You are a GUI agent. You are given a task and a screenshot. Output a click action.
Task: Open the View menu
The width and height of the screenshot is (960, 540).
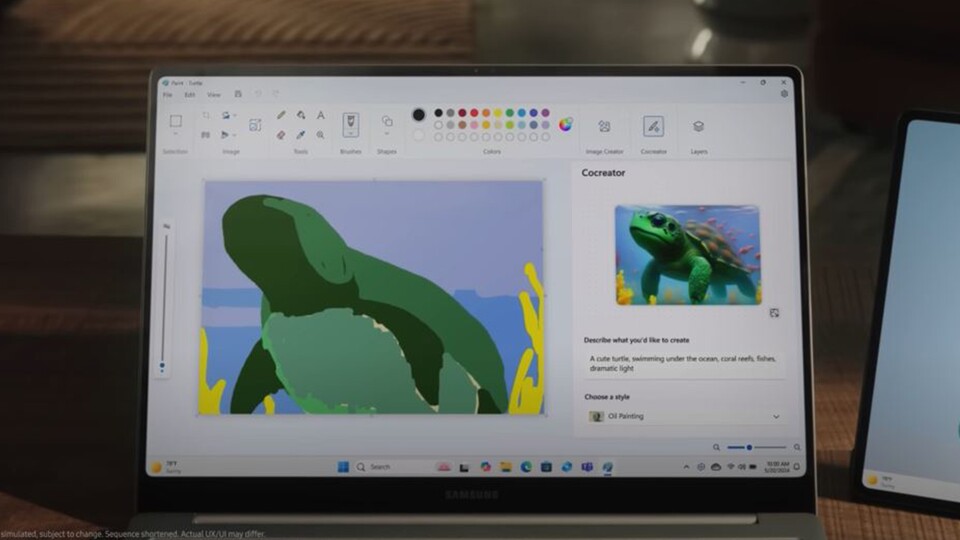(x=213, y=95)
